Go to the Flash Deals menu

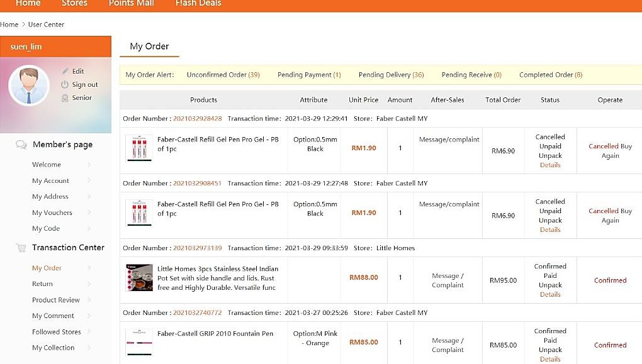point(198,3)
